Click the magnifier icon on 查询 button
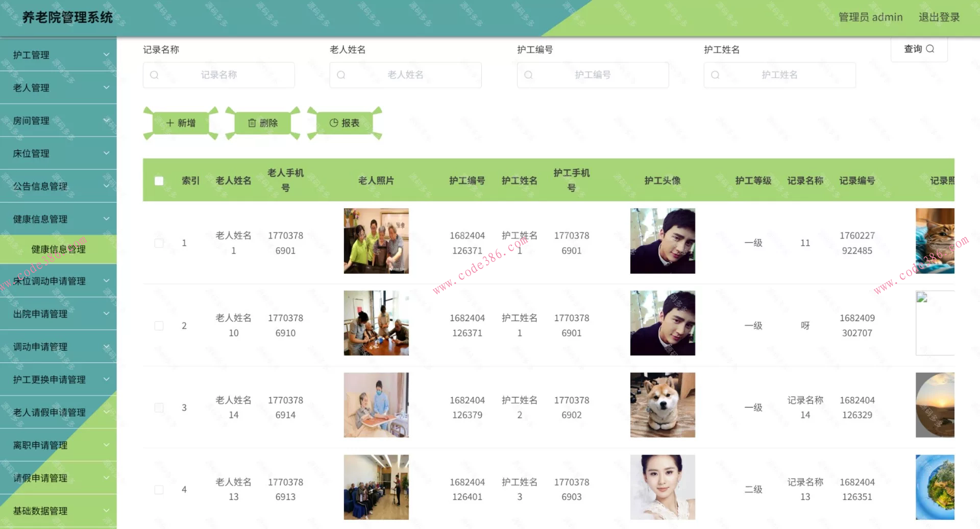980x529 pixels. (x=930, y=49)
